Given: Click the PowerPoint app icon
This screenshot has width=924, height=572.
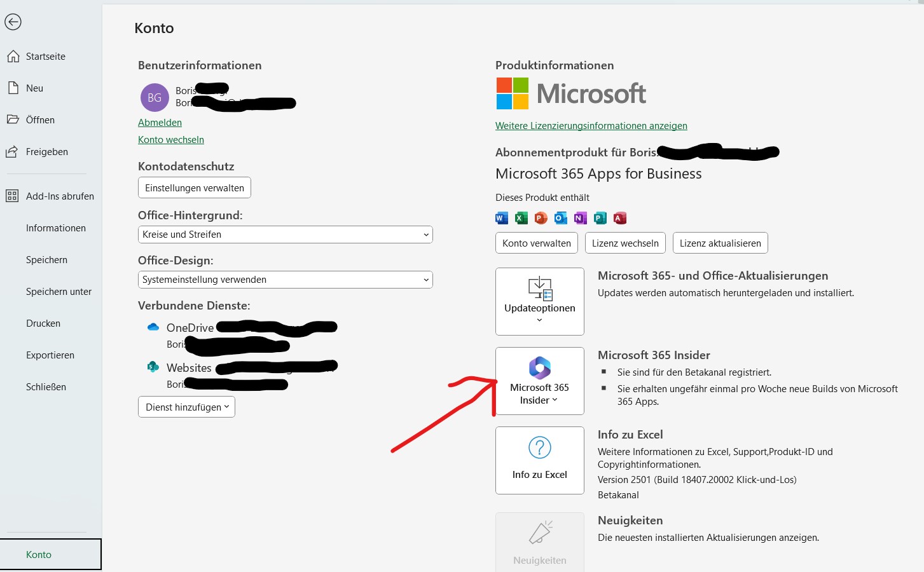Looking at the screenshot, I should 541,218.
